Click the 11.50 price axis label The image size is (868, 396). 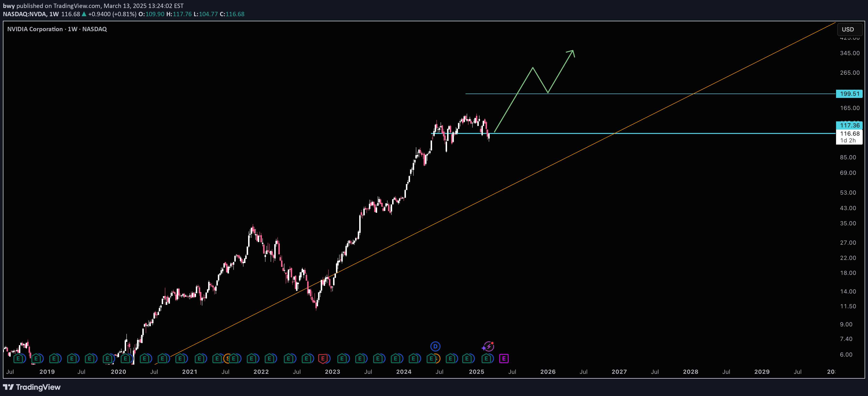[x=848, y=306]
